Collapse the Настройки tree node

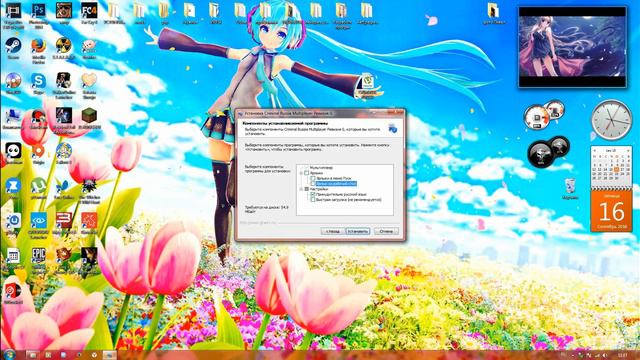(x=301, y=189)
